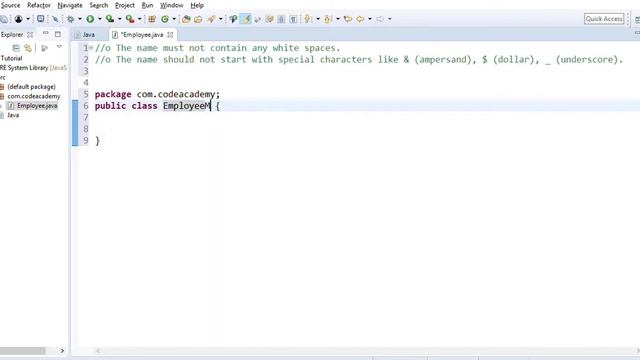Image resolution: width=640 pixels, height=360 pixels.
Task: Click the Search flashlight toolbar icon
Action: pyautogui.click(x=211, y=19)
